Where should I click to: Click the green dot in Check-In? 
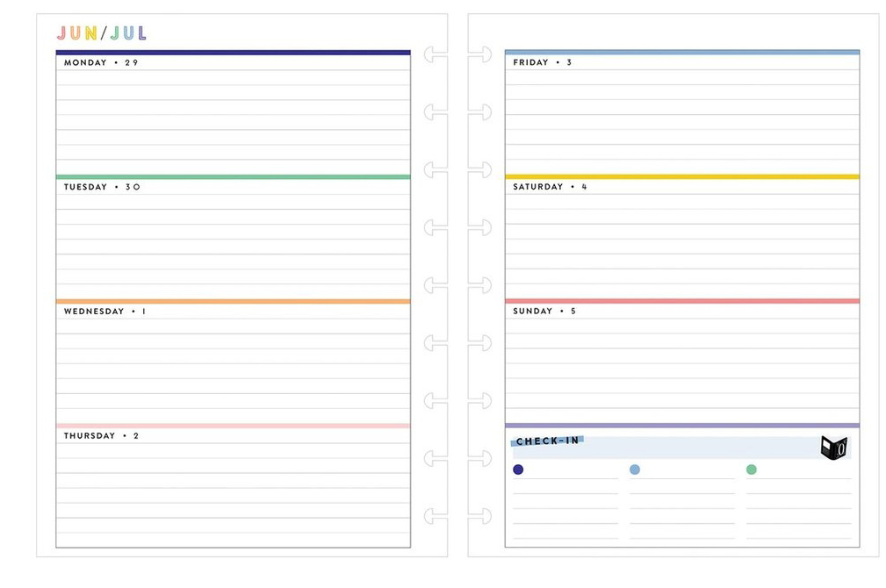[x=752, y=470]
